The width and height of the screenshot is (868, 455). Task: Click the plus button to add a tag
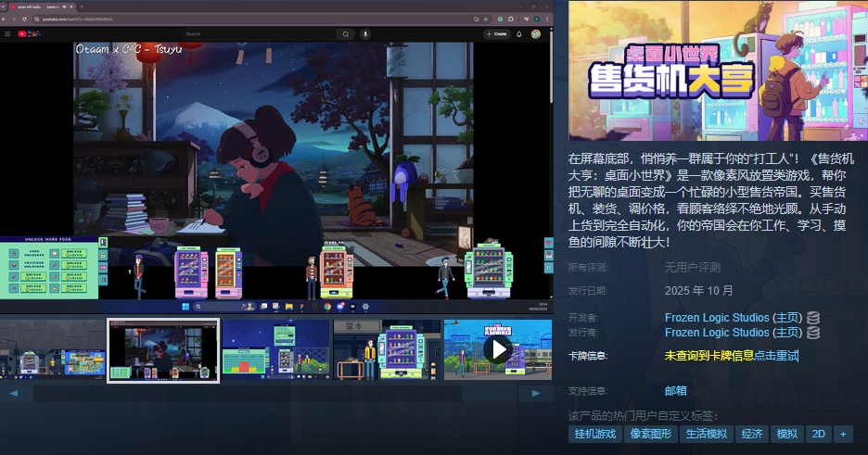[x=843, y=434]
